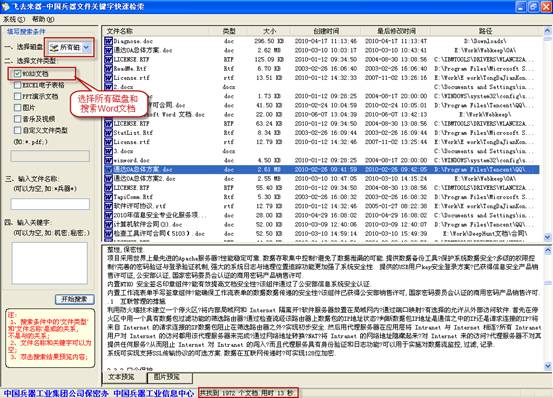Click the custom file type input field

tap(50, 156)
